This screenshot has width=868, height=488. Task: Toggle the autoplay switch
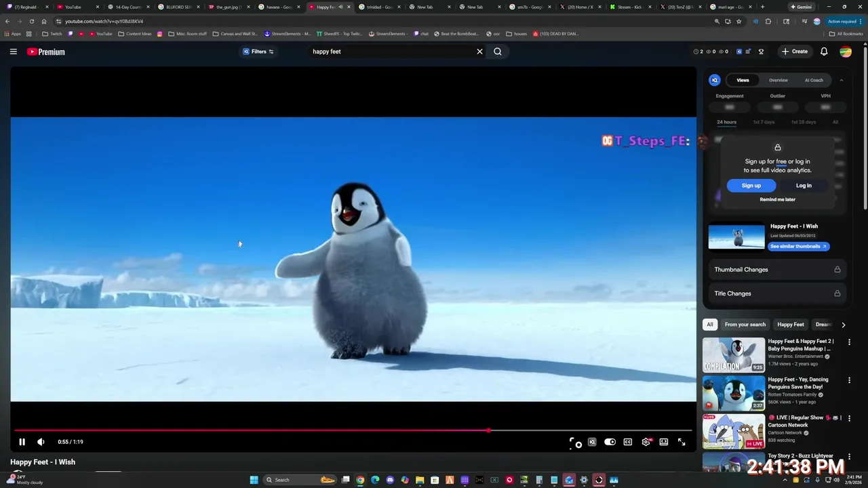610,442
